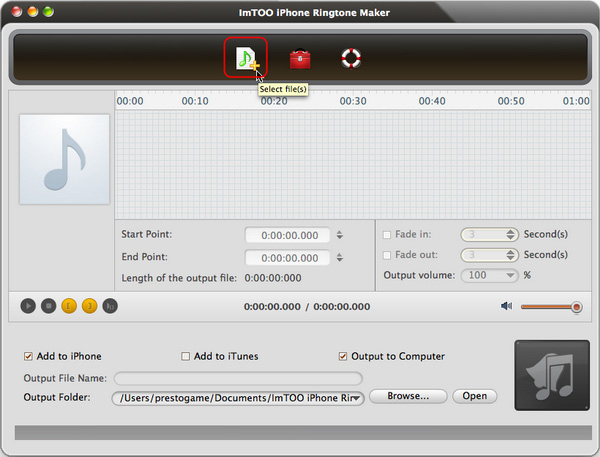This screenshot has height=457, width=600.
Task: Click the Length of the output file value
Action: (273, 278)
